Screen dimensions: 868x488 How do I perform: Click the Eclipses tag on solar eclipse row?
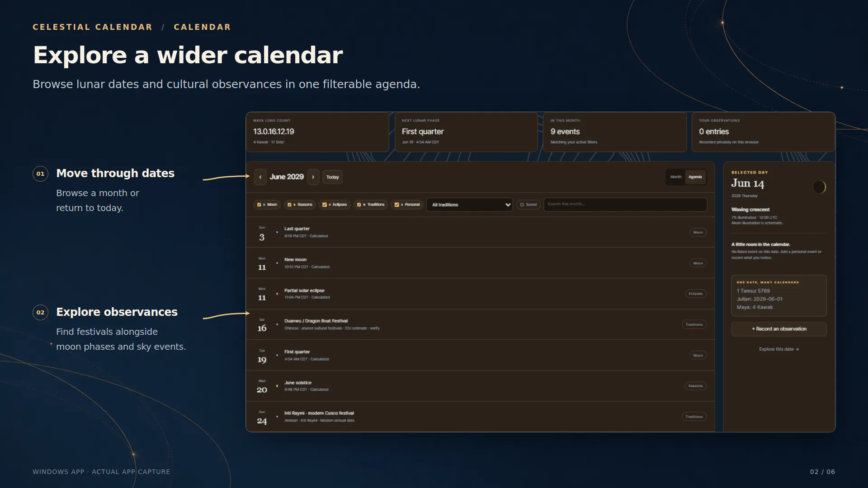pyautogui.click(x=696, y=294)
